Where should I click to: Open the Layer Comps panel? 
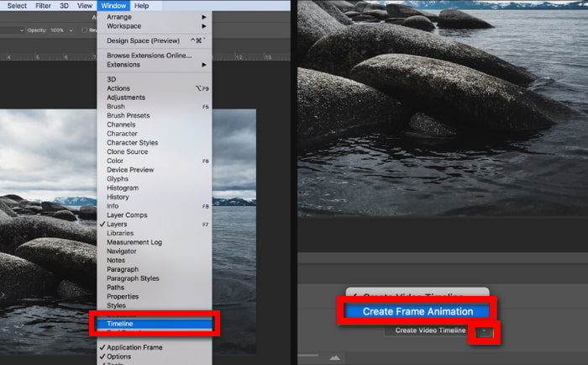155,215
